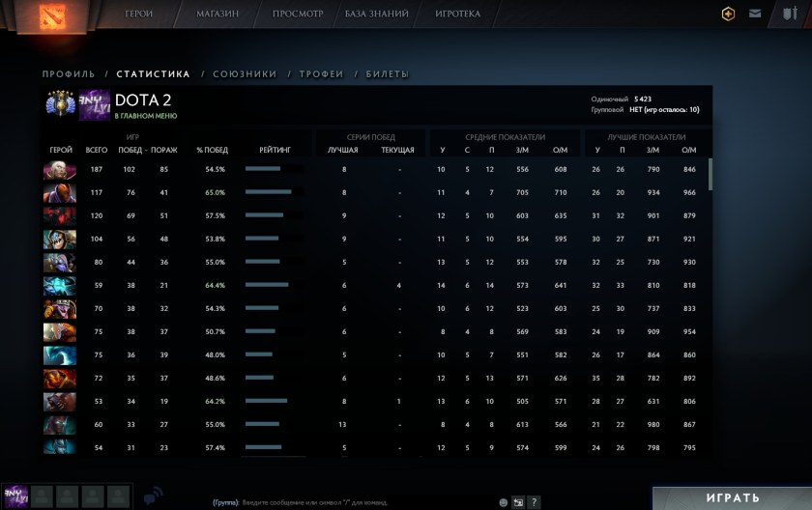Viewport: 812px width, 510px height.
Task: Click the rank medal badge beside the avatar
Action: click(x=60, y=103)
